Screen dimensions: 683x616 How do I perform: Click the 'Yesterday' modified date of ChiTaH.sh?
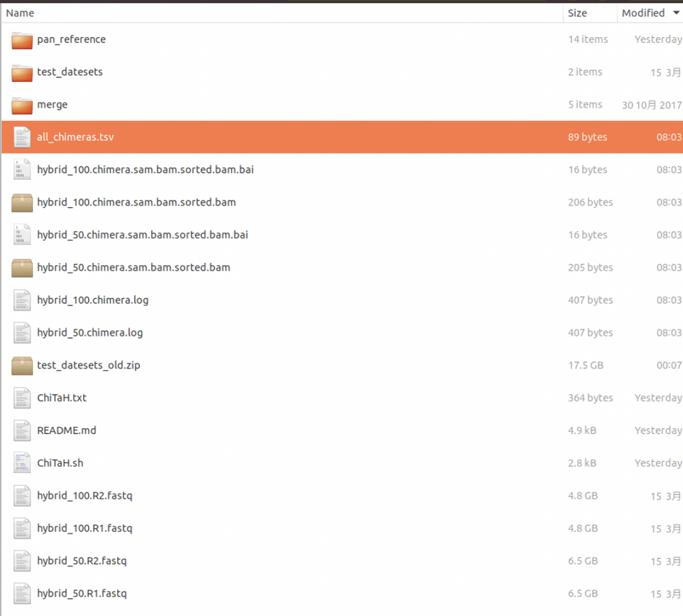[658, 463]
